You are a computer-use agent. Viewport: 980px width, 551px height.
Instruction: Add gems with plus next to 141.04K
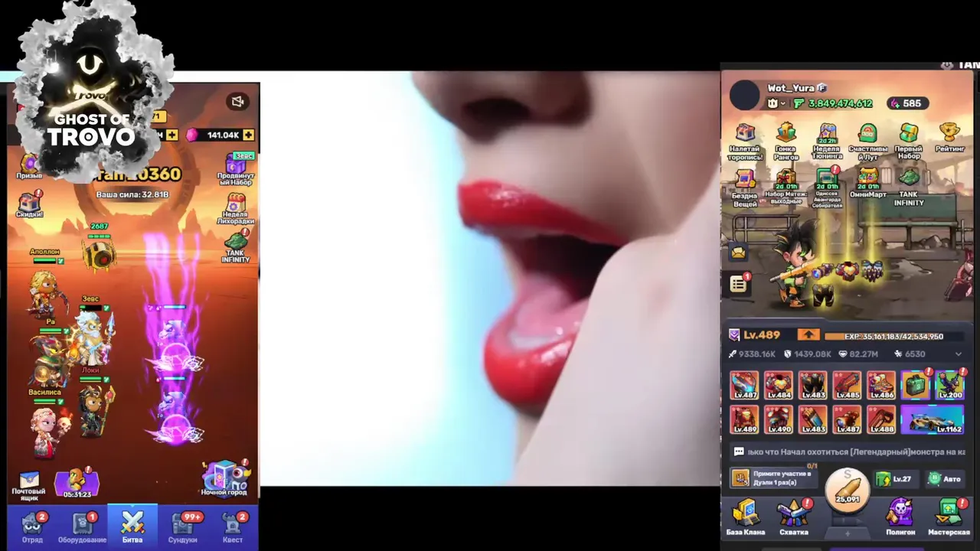point(248,135)
